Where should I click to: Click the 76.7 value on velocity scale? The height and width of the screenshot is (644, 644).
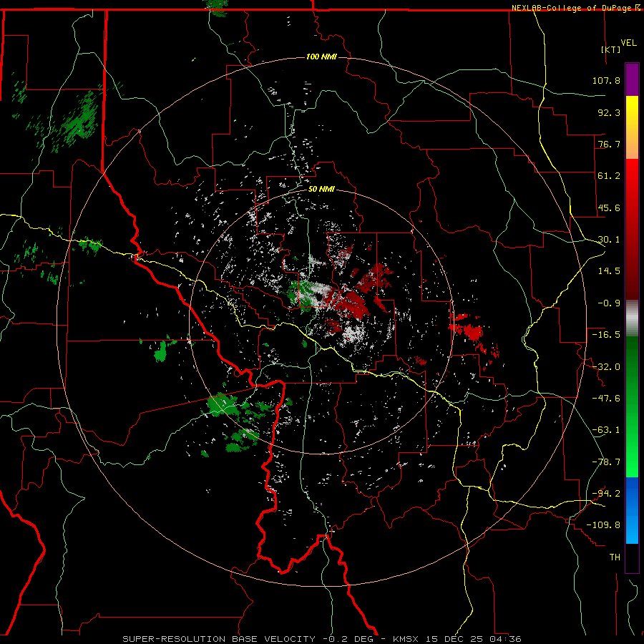point(609,144)
